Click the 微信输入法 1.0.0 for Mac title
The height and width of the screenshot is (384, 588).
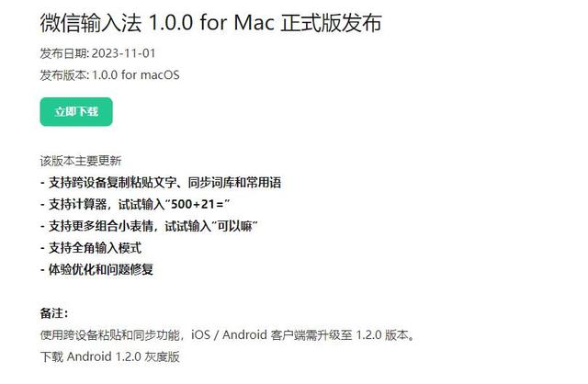[211, 23]
